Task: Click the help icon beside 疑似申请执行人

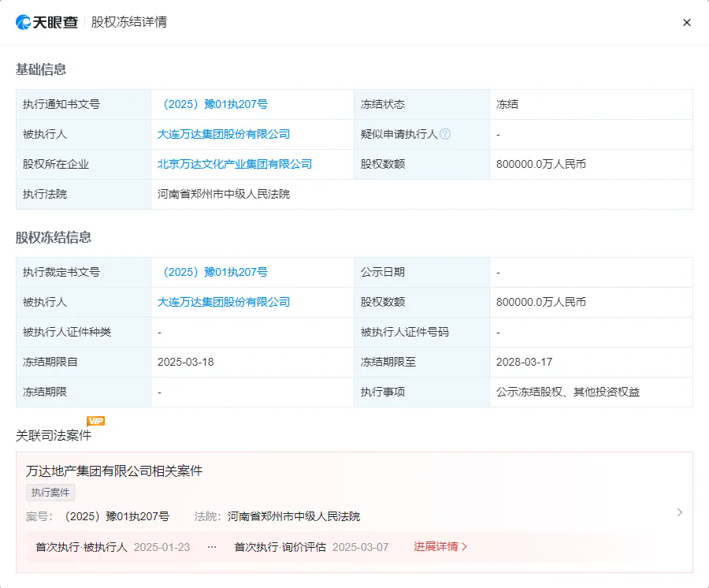Action: 446,134
